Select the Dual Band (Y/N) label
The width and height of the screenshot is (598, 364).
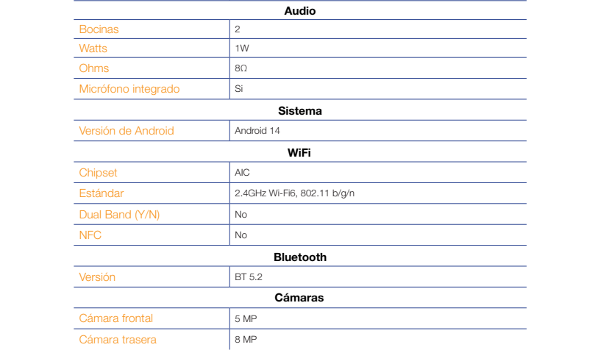[119, 215]
